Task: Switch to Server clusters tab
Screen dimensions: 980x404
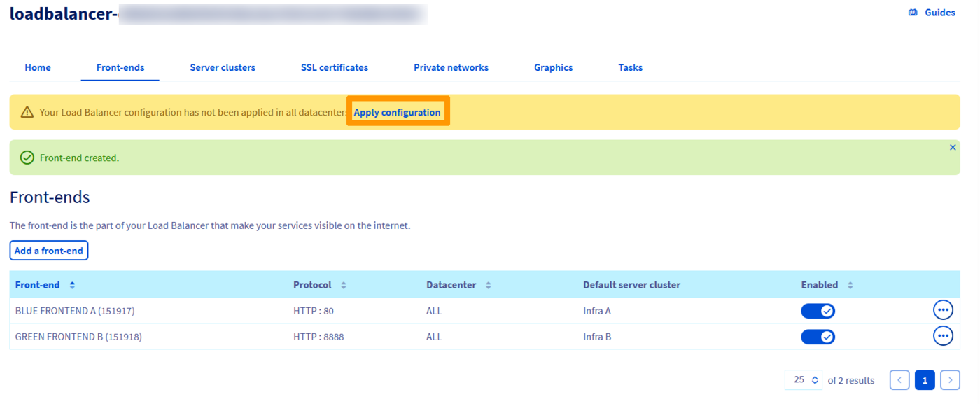Action: tap(223, 68)
